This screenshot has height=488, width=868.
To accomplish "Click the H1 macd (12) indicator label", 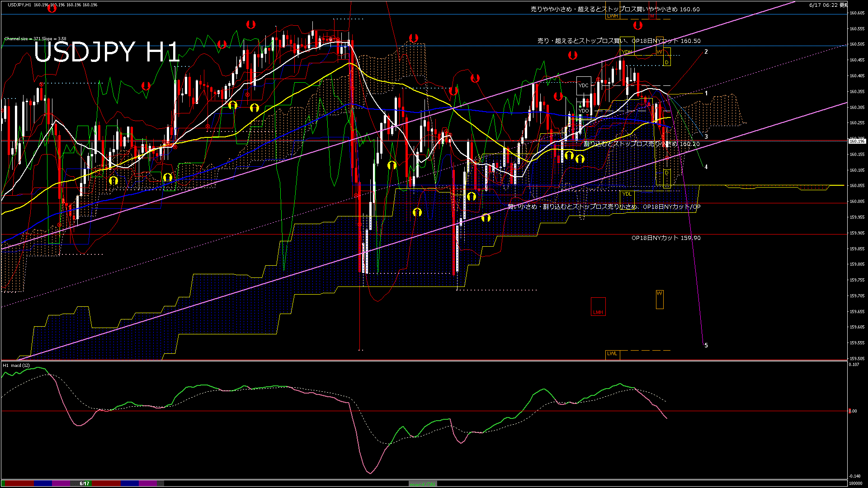I will [x=16, y=366].
